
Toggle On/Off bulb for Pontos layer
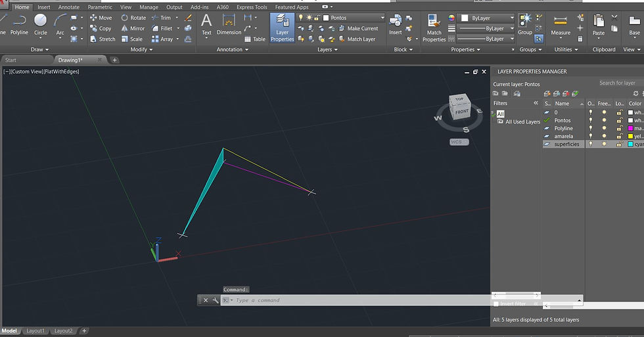pyautogui.click(x=591, y=120)
